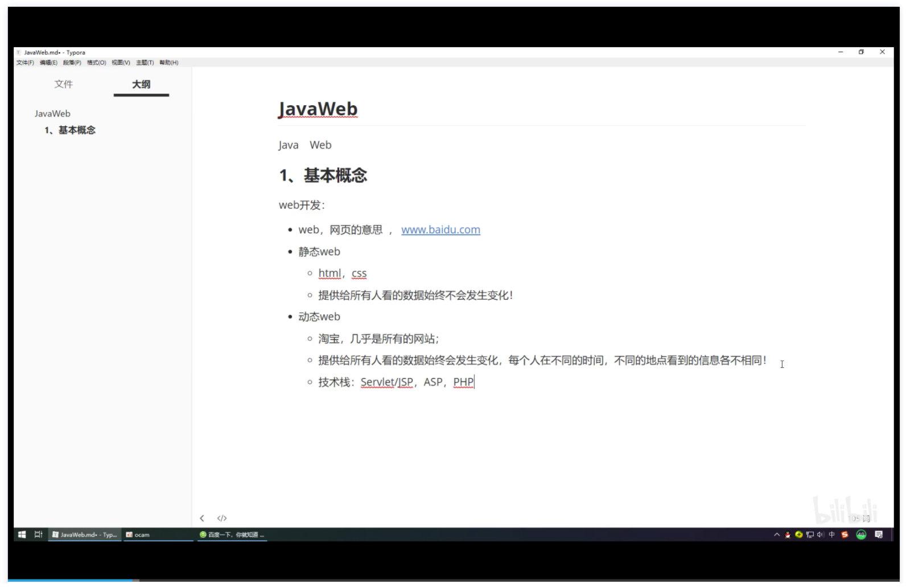Click the Sogou input method tray icon

(x=845, y=535)
